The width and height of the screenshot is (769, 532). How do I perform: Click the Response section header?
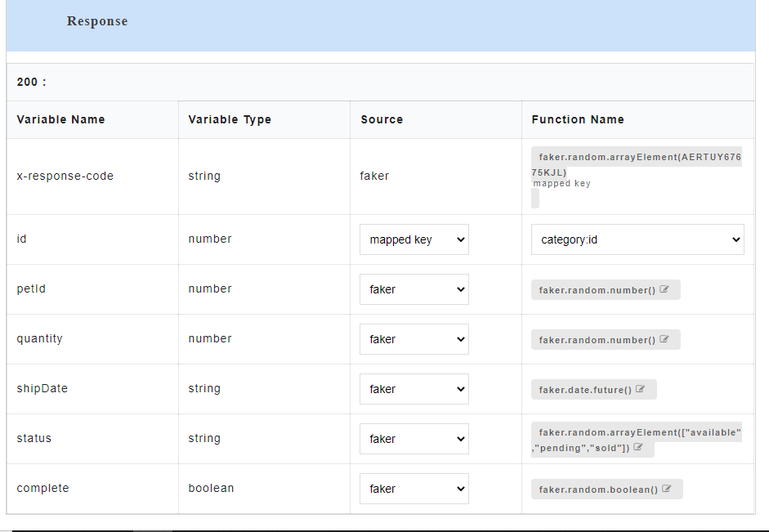[97, 21]
